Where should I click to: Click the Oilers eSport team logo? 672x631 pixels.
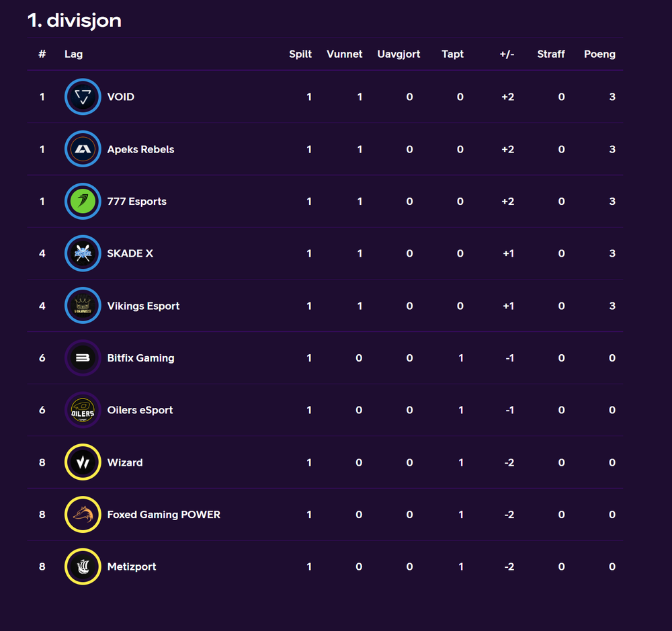[x=83, y=410]
